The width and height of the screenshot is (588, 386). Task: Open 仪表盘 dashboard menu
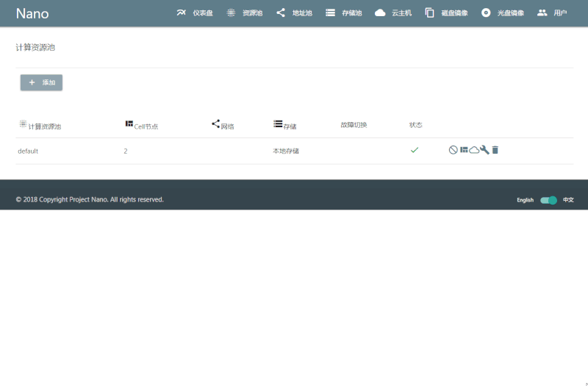(195, 12)
